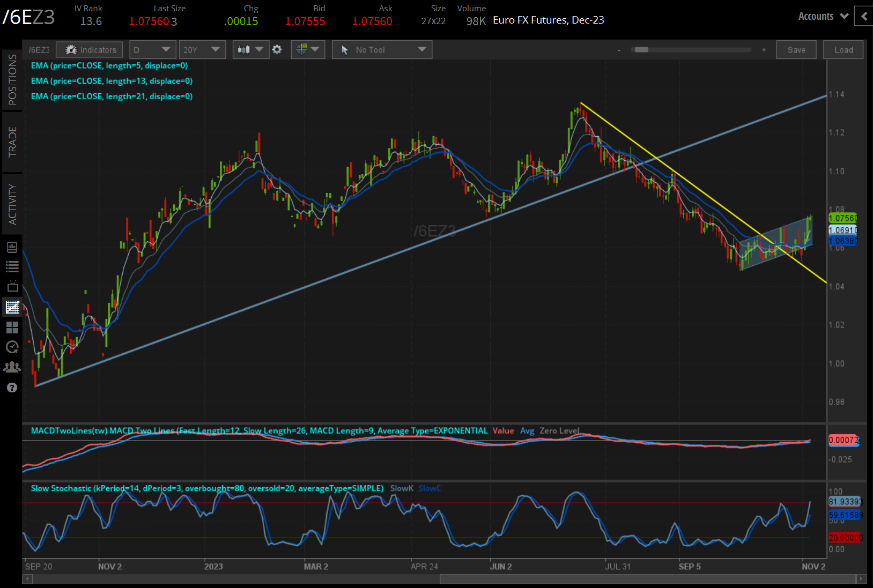Click the 20.00000 oversold level bubble
The image size is (873, 588).
click(x=845, y=538)
